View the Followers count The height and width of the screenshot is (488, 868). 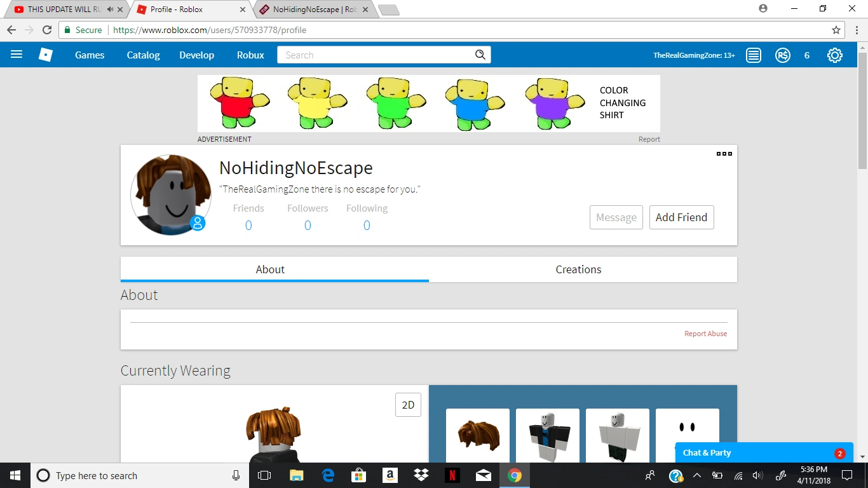point(308,225)
